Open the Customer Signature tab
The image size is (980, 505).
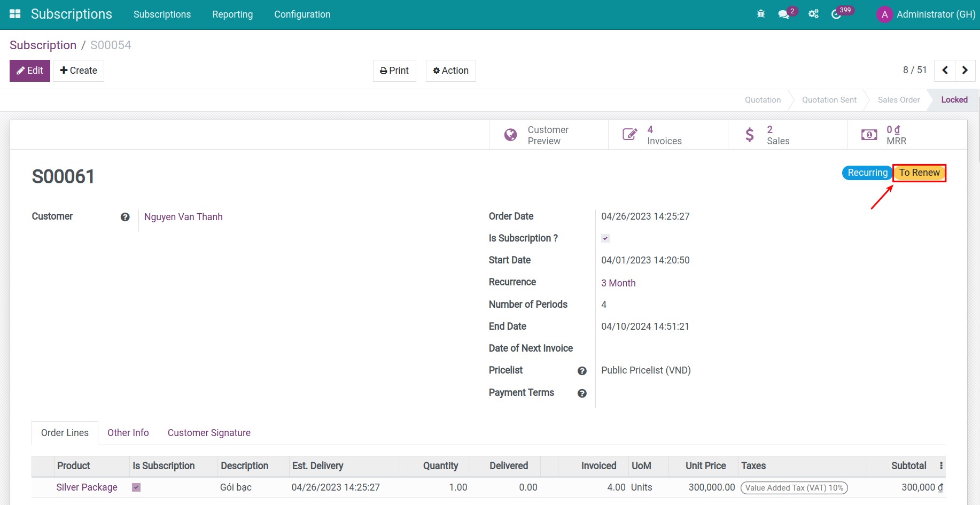tap(209, 433)
